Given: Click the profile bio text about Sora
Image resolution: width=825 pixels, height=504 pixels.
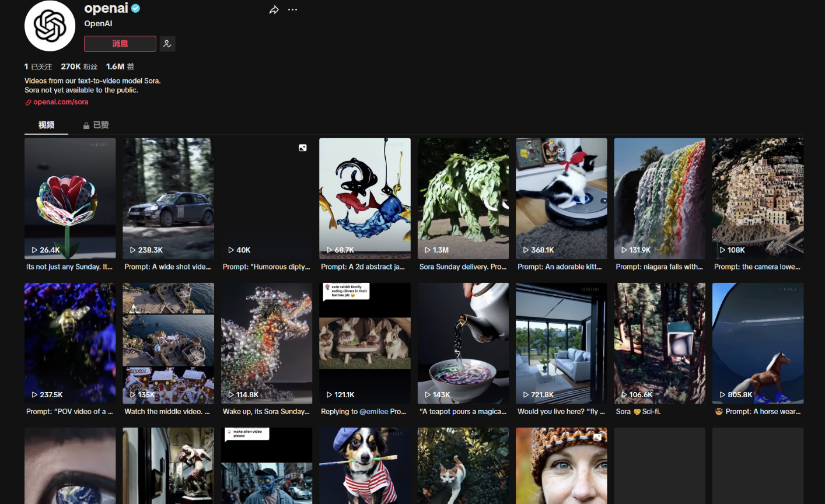Looking at the screenshot, I should (93, 85).
